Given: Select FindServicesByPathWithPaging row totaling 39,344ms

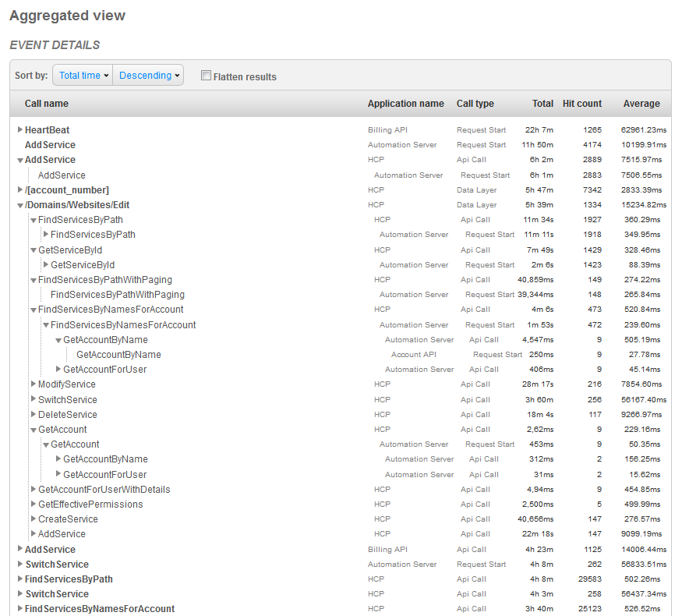Looking at the screenshot, I should (x=341, y=295).
